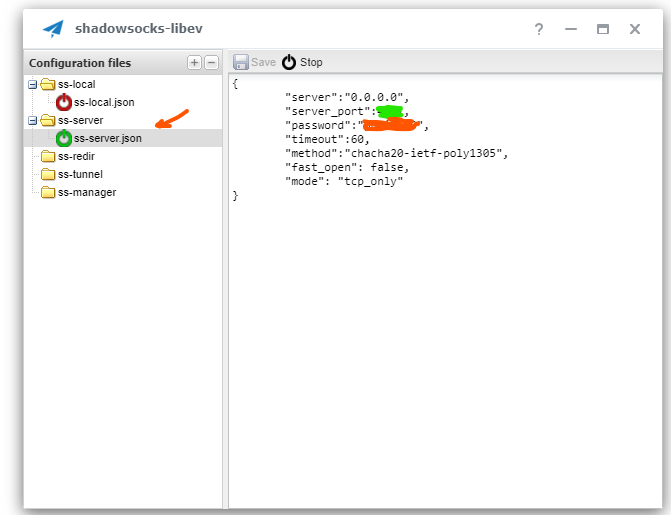Screen dimensions: 671x515
Task: Open the ss-local.json configuration file
Action: pyautogui.click(x=103, y=102)
